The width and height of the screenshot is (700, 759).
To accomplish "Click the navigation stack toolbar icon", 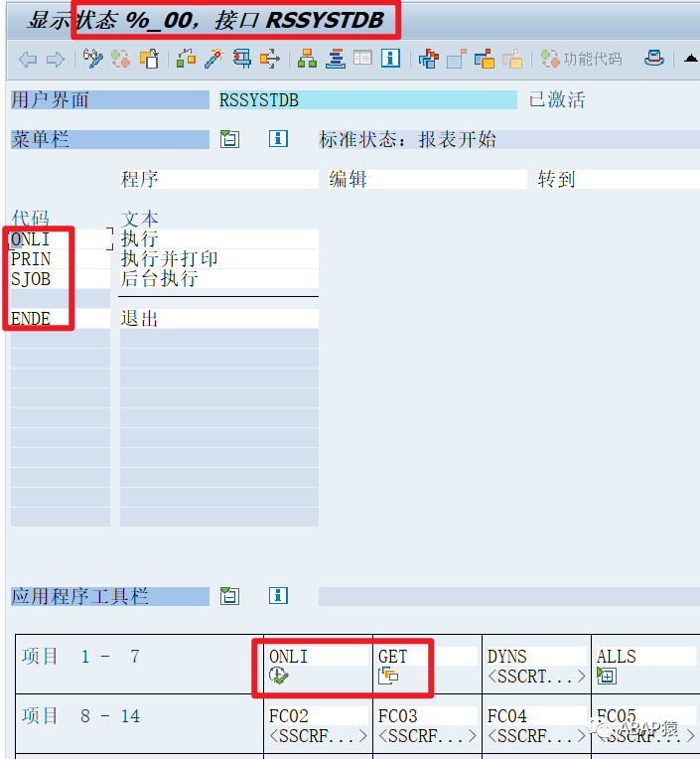I will pos(336,59).
